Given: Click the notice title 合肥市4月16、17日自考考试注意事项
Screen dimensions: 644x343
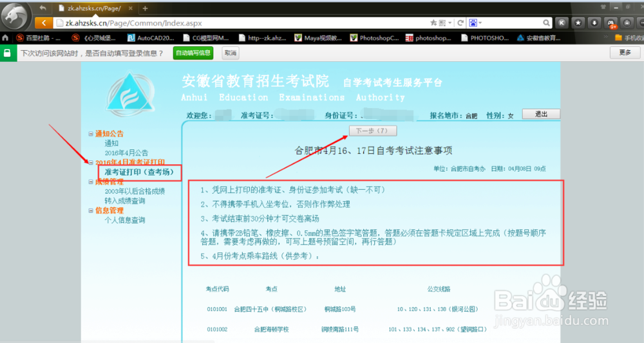Looking at the screenshot, I should coord(374,151).
